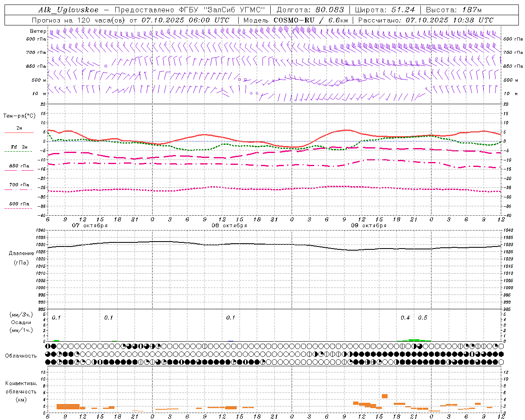
Task: Click the 08 октября date label
Action: pos(229,225)
